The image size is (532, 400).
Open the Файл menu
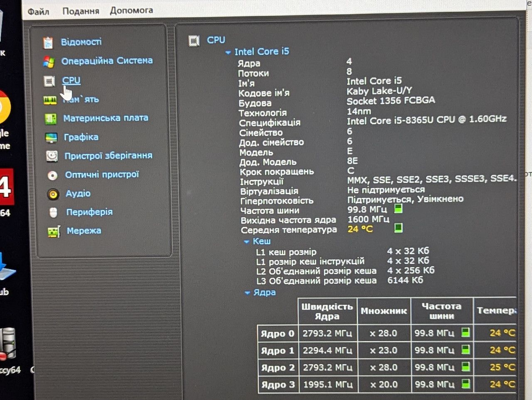38,11
